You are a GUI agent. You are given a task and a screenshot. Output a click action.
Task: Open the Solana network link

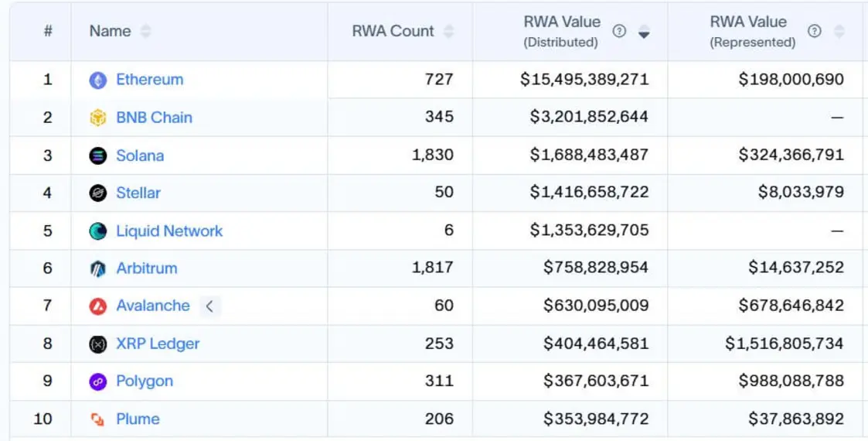140,156
